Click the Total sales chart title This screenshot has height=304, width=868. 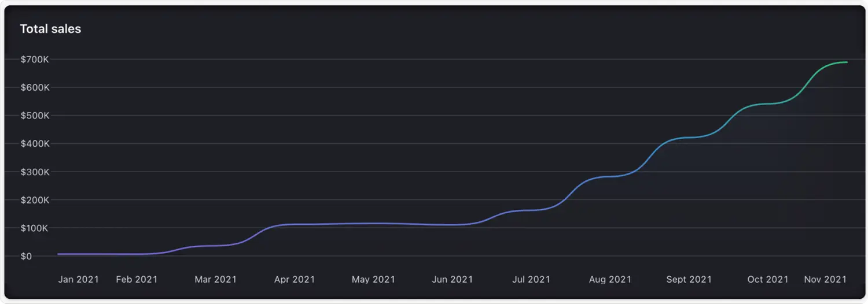[x=50, y=29]
